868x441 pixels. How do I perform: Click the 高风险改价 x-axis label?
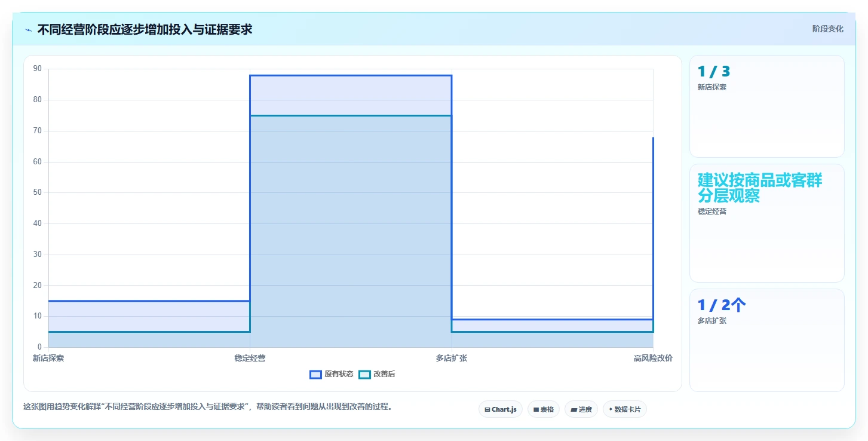(x=653, y=359)
